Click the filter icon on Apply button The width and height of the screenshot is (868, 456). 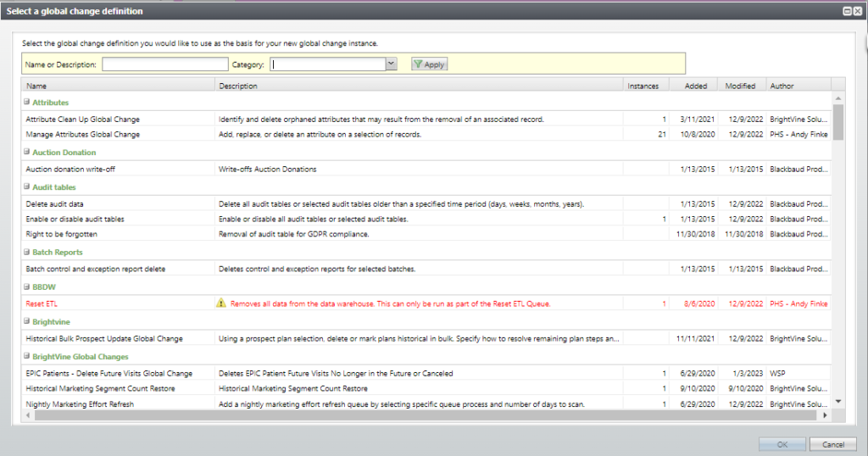point(418,64)
